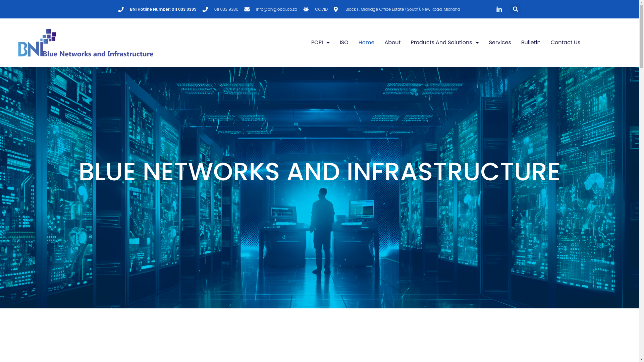The width and height of the screenshot is (644, 362).
Task: Click phone number 011 033 9380
Action: coord(226,9)
